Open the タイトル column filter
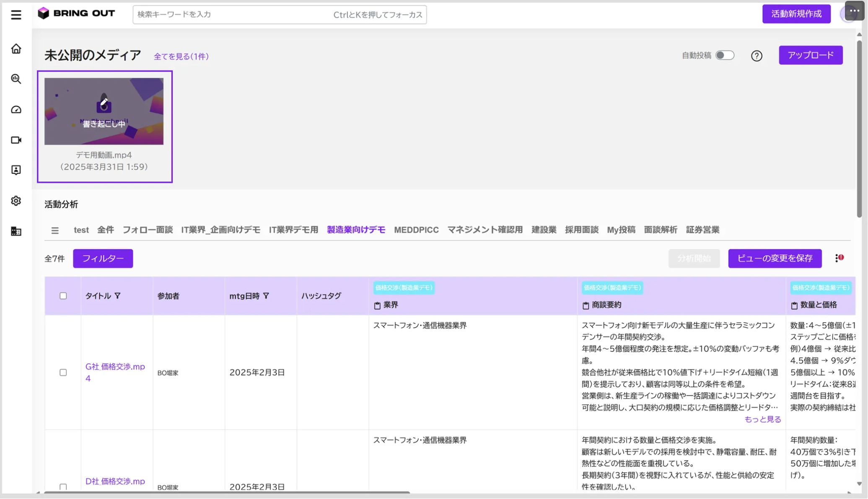The image size is (868, 499). [118, 296]
